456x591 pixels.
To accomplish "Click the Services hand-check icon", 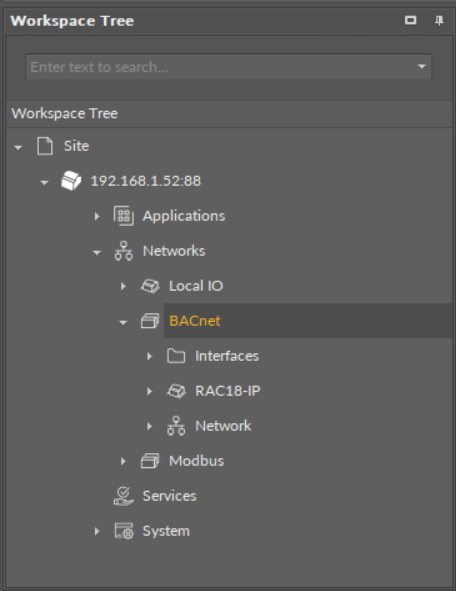I will point(124,496).
